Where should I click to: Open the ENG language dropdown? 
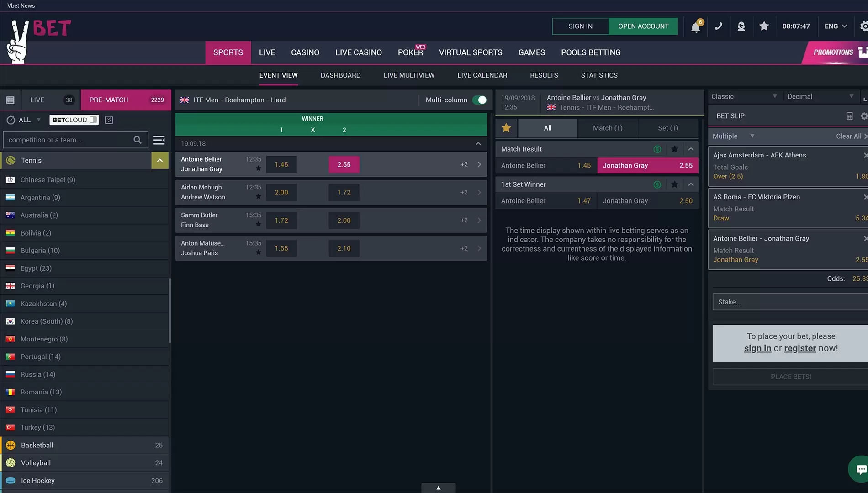(x=836, y=26)
